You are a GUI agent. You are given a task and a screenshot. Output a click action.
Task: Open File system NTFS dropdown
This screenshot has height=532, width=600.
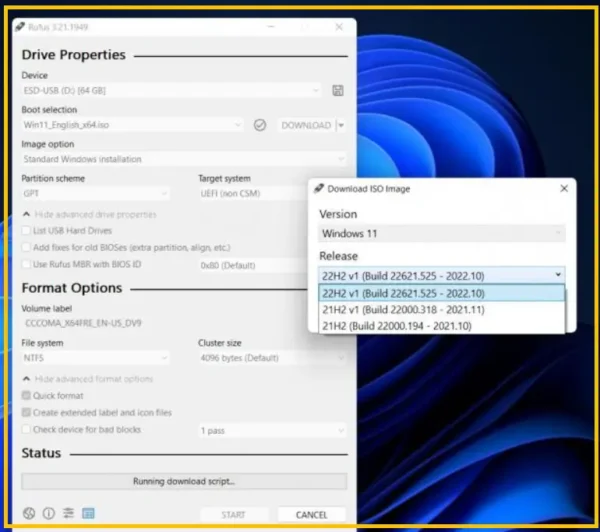pos(95,358)
